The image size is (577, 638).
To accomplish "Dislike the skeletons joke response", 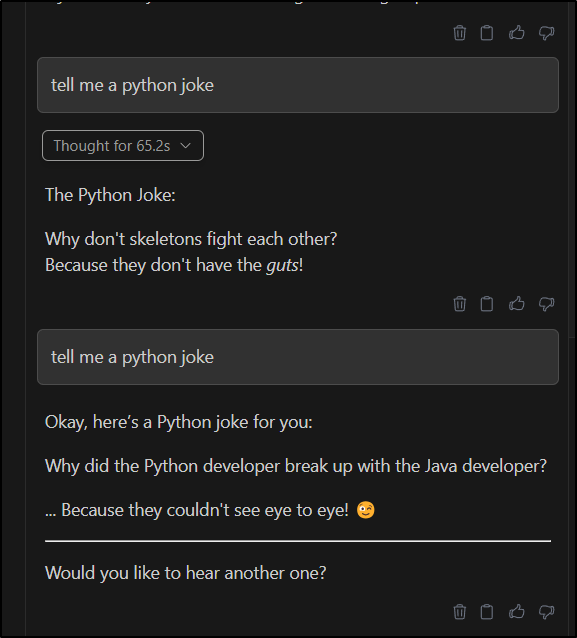I will [x=546, y=304].
